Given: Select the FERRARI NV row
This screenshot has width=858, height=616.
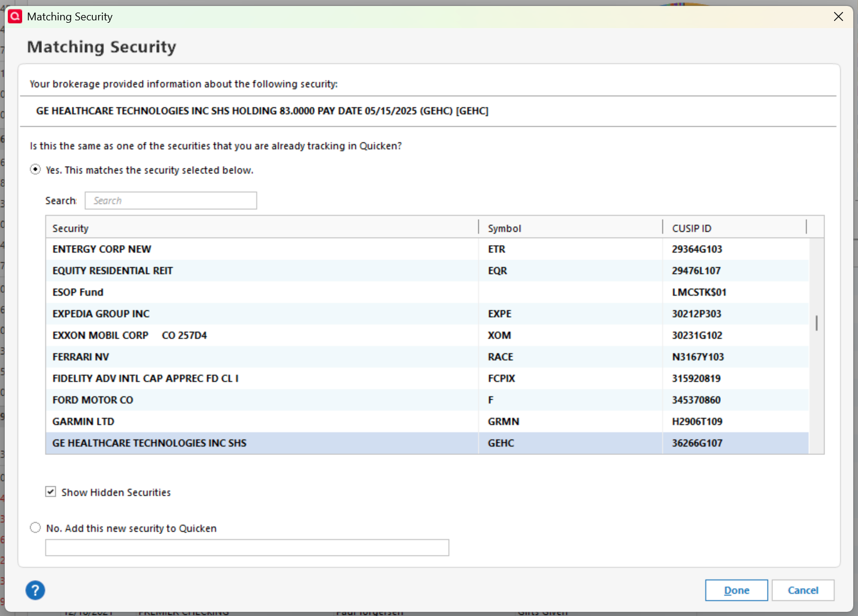Looking at the screenshot, I should coord(428,357).
